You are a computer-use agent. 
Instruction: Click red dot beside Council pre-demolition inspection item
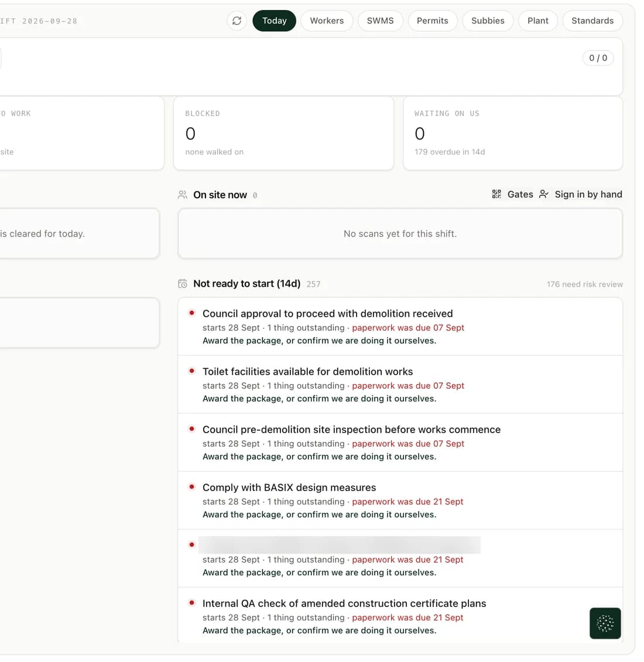191,429
